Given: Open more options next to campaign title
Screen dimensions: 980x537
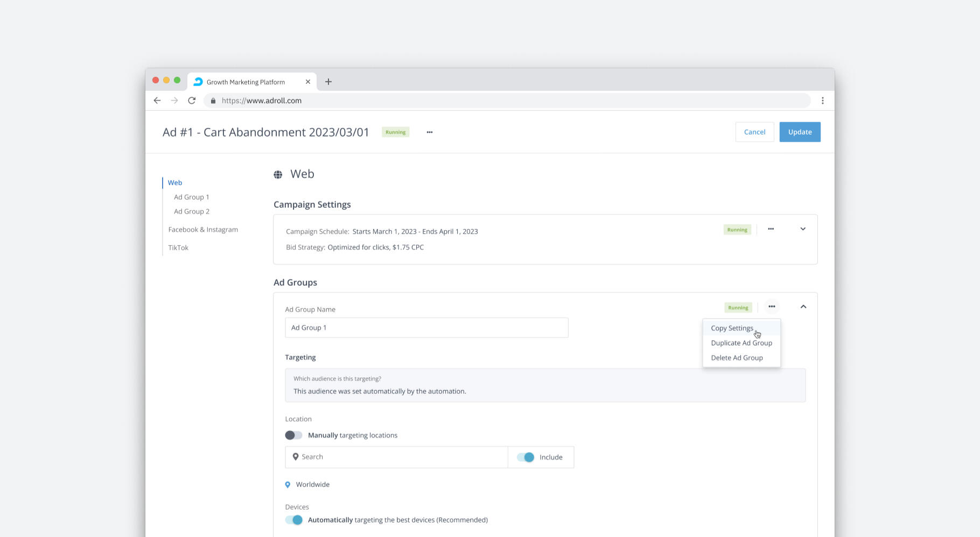Looking at the screenshot, I should tap(430, 132).
